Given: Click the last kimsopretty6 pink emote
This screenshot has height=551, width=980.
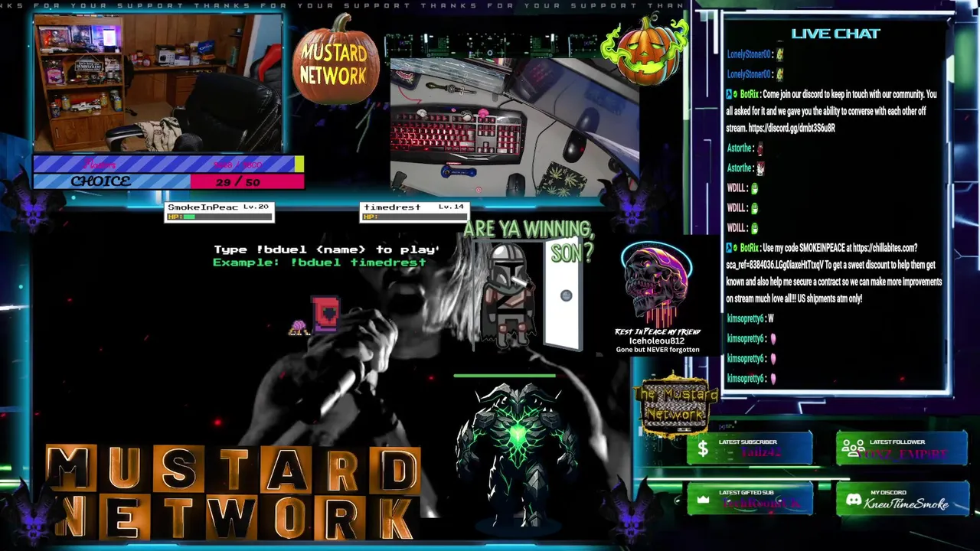Looking at the screenshot, I should point(773,378).
